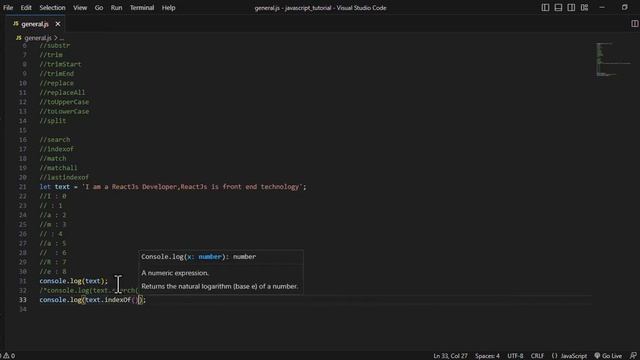Split the editor to the right
Image resolution: width=640 pixels, height=360 pixels.
(x=634, y=24)
